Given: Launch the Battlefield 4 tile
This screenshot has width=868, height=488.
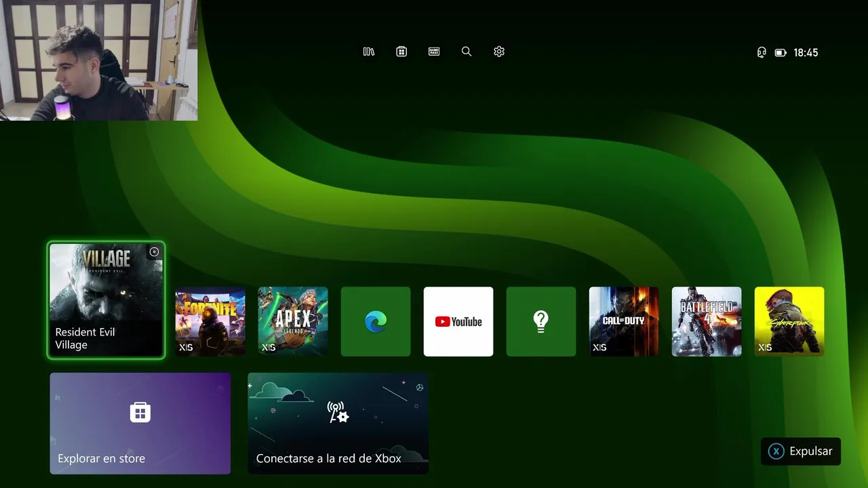Looking at the screenshot, I should point(707,321).
